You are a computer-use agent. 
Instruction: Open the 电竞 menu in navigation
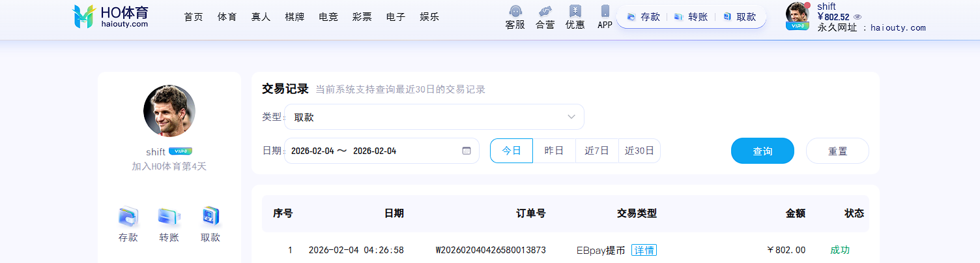coord(328,17)
